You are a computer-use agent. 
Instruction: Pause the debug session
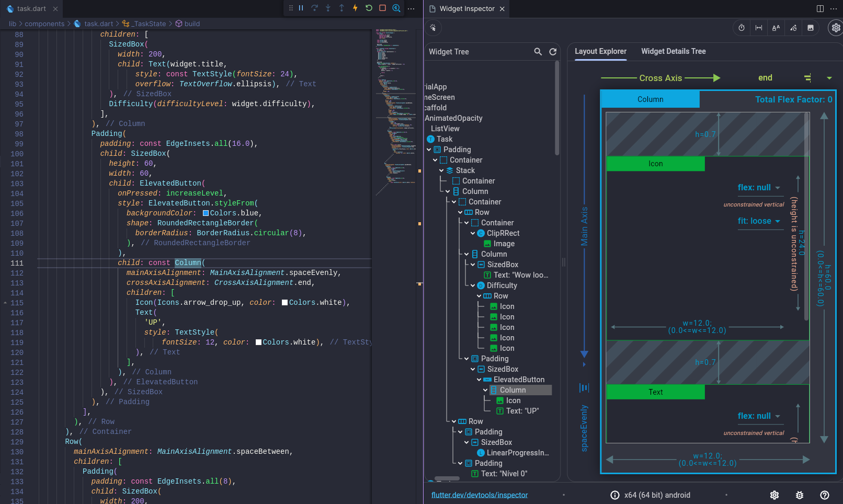301,8
